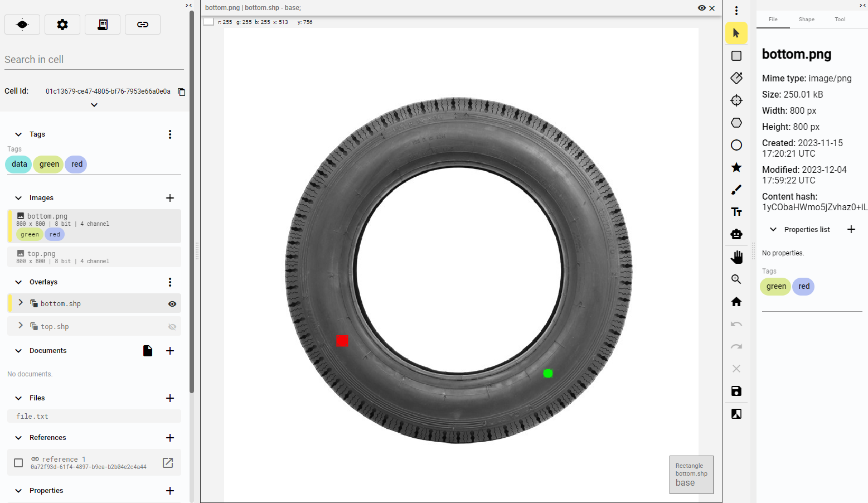Select the hexagon polygon tool

736,123
